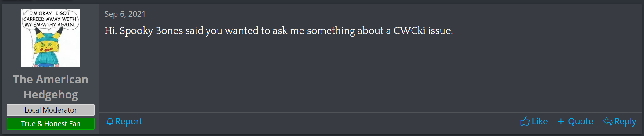Image resolution: width=644 pixels, height=136 pixels.
Task: Like the post using the Like text
Action: (x=540, y=121)
